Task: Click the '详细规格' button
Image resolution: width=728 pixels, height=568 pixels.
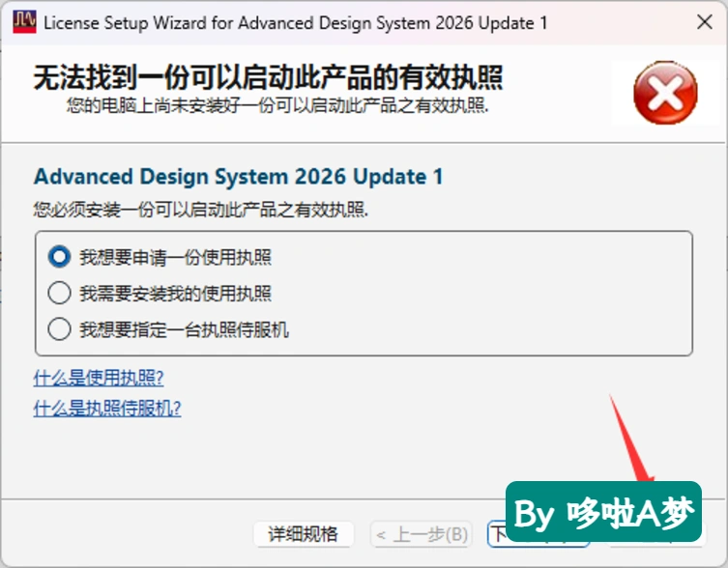Action: point(304,534)
